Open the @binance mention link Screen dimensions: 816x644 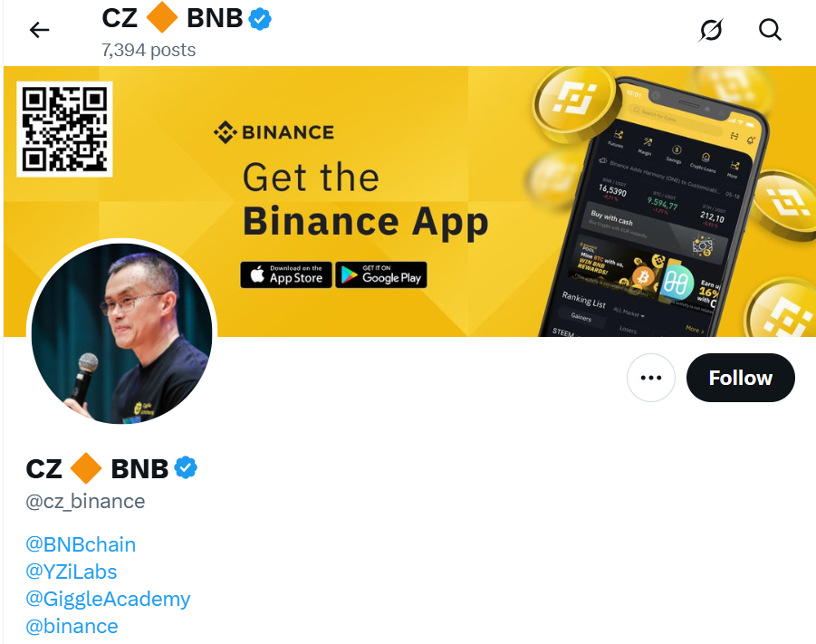72,626
